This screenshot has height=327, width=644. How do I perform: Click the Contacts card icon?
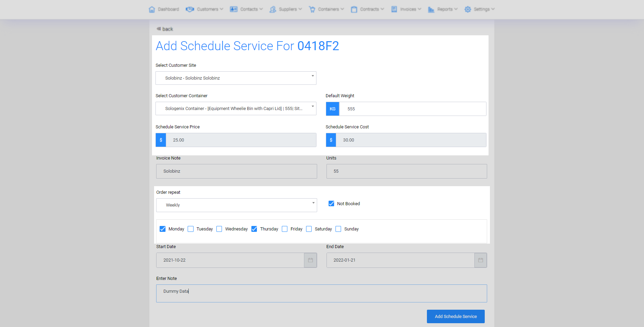pos(234,9)
